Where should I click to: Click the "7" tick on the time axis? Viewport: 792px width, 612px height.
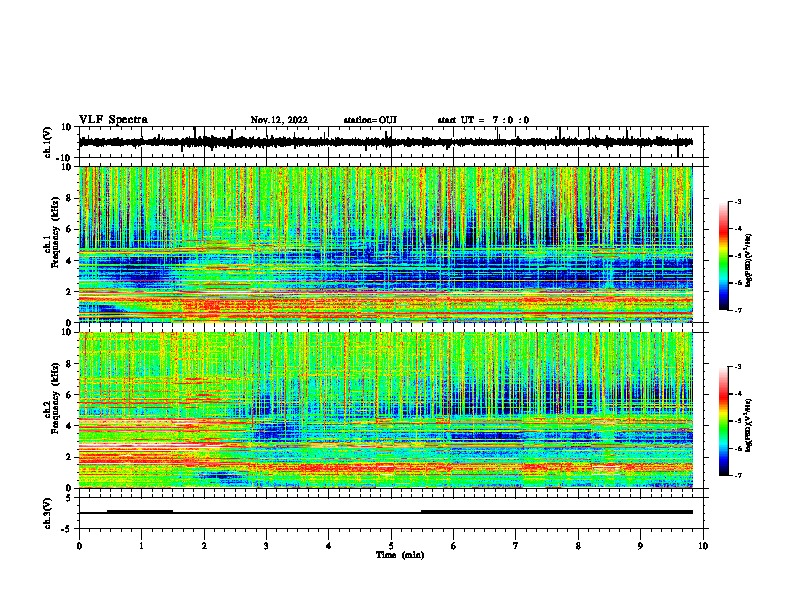516,546
